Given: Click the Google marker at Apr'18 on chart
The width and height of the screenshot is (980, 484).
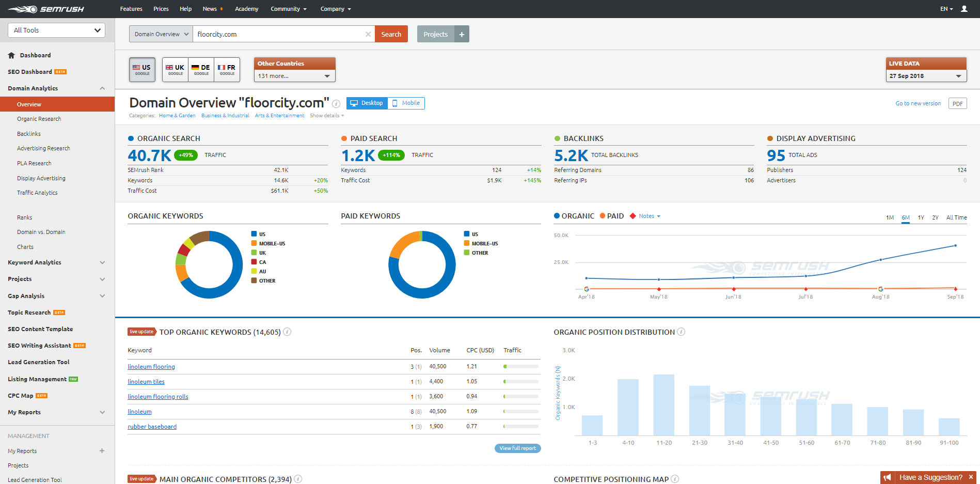Looking at the screenshot, I should tap(587, 289).
